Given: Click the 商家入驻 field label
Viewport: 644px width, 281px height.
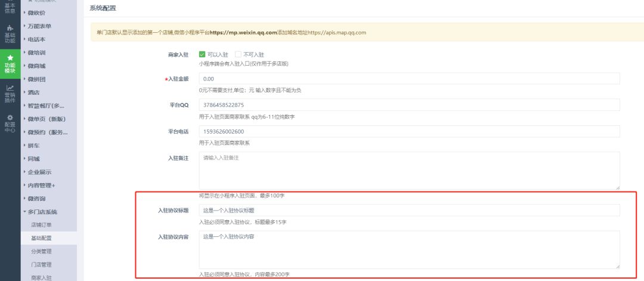Looking at the screenshot, I should click(178, 55).
